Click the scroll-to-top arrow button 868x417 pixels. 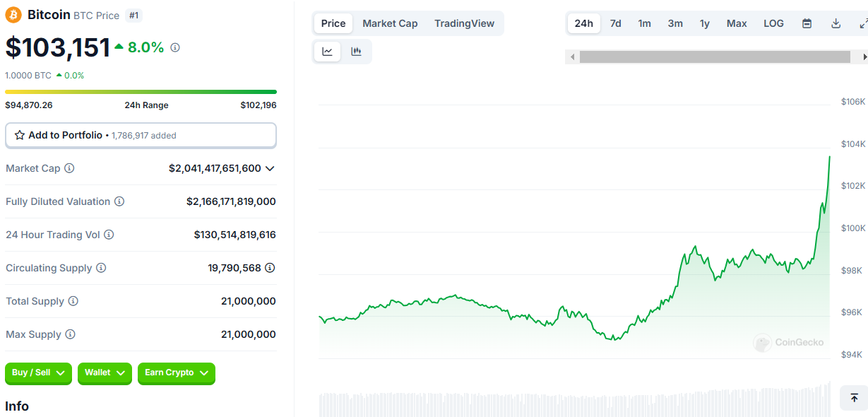[x=854, y=398]
